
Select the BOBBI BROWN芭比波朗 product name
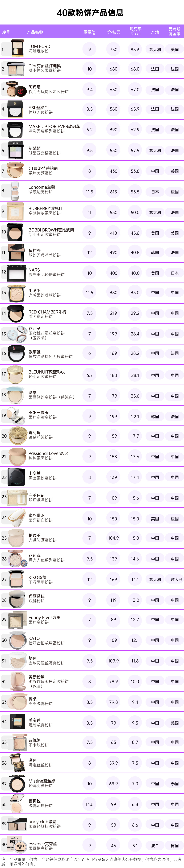click(x=51, y=230)
